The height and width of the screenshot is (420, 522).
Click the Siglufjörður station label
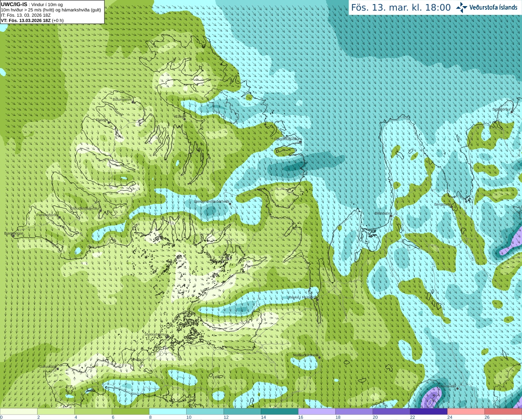click(x=502, y=109)
